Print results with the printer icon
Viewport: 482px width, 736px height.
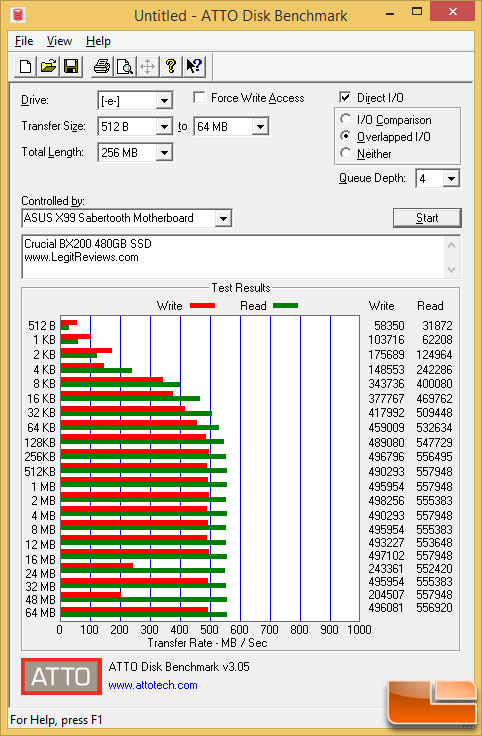tap(102, 66)
